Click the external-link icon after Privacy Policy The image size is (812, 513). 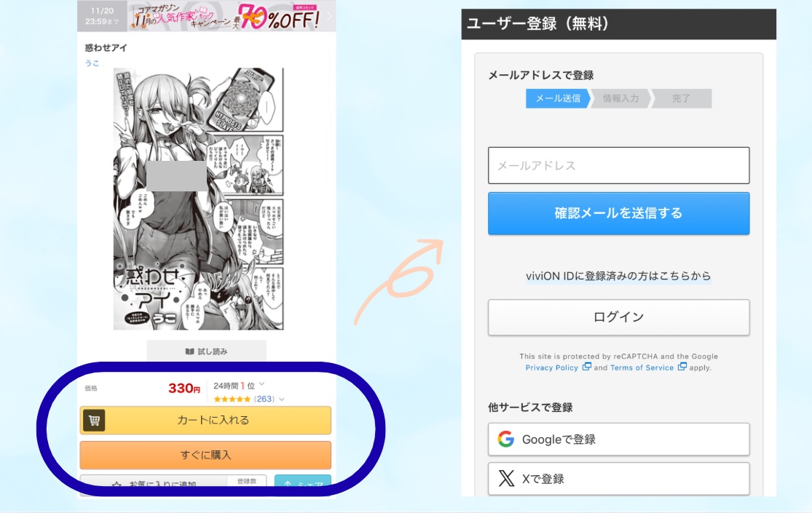(x=586, y=367)
